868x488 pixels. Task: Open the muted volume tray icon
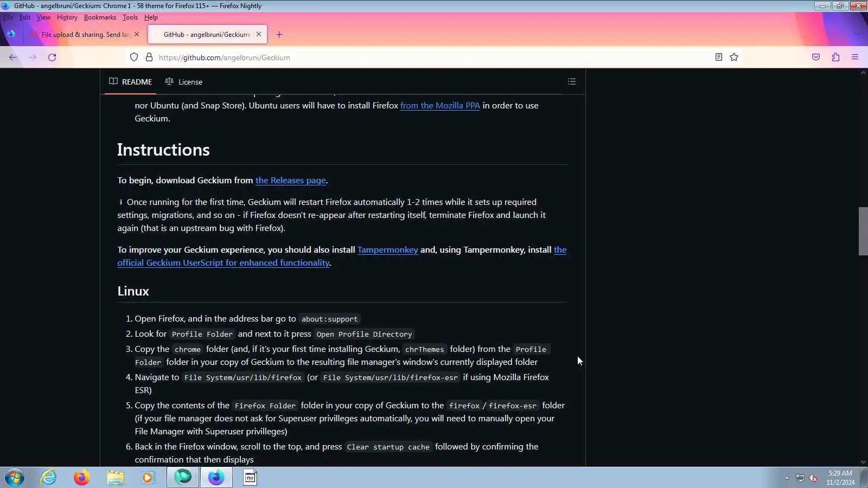(813, 478)
